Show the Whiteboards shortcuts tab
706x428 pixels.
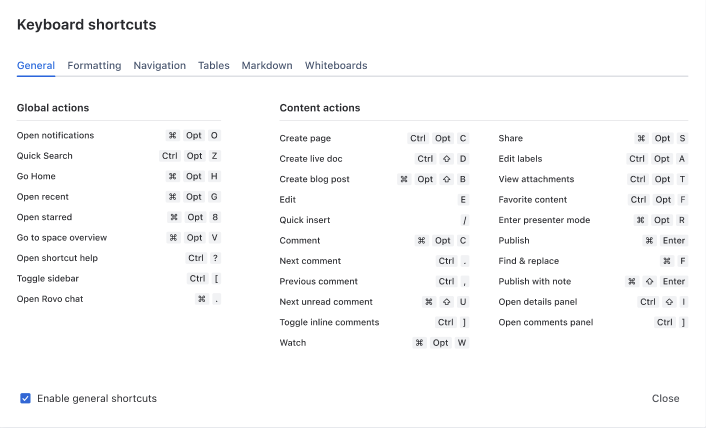336,66
